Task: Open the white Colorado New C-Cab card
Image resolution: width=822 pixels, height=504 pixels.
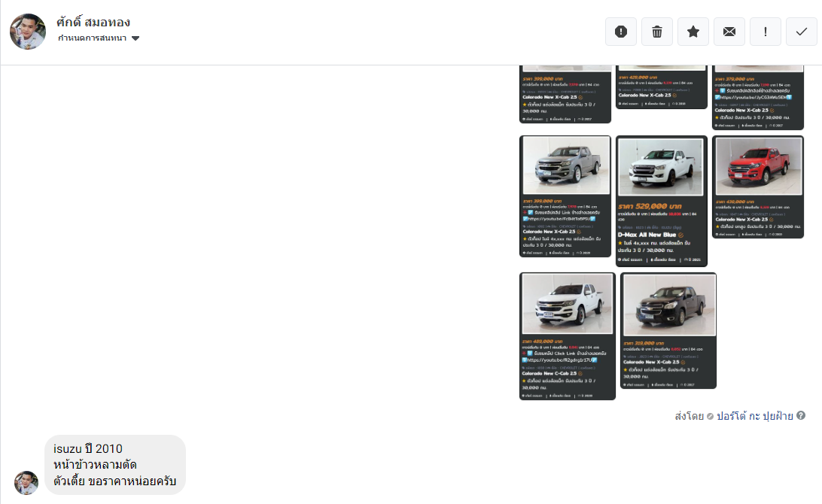Action: coord(568,335)
